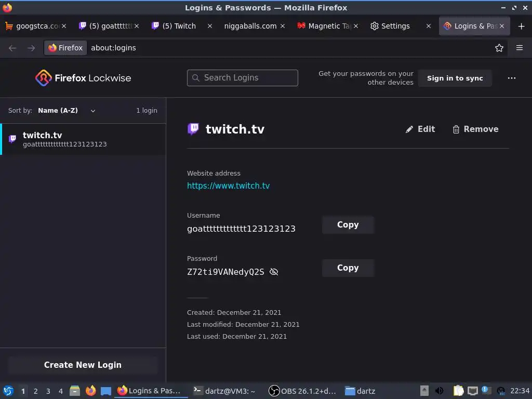The width and height of the screenshot is (532, 399).
Task: Launch Firefox from the taskbar launcher
Action: tap(90, 391)
